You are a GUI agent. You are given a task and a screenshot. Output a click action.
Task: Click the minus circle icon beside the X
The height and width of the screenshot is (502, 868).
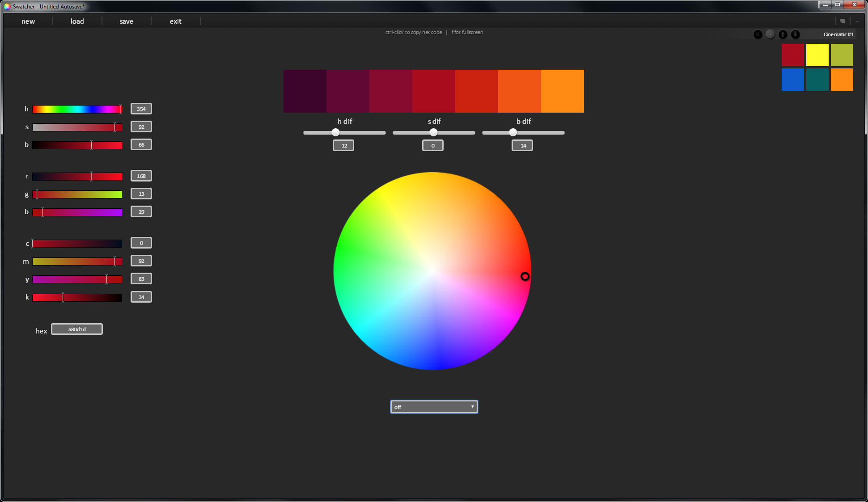coord(770,34)
